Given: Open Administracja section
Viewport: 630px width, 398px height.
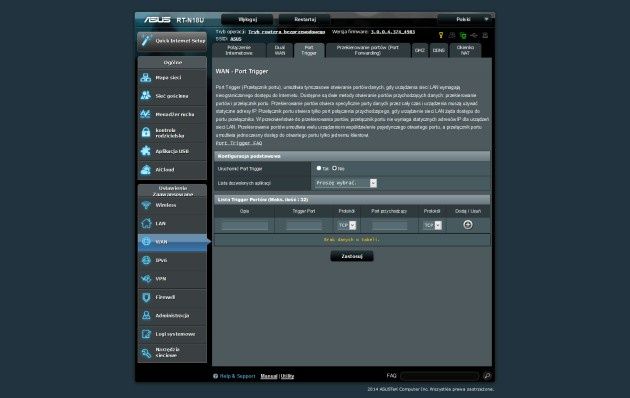Looking at the screenshot, I should 172,316.
